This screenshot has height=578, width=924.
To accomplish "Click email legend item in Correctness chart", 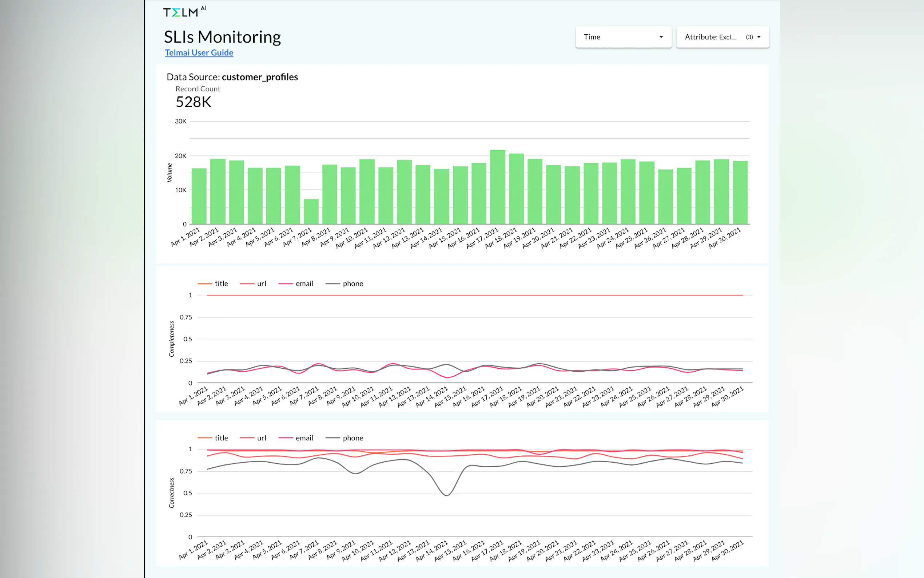I will coord(304,438).
